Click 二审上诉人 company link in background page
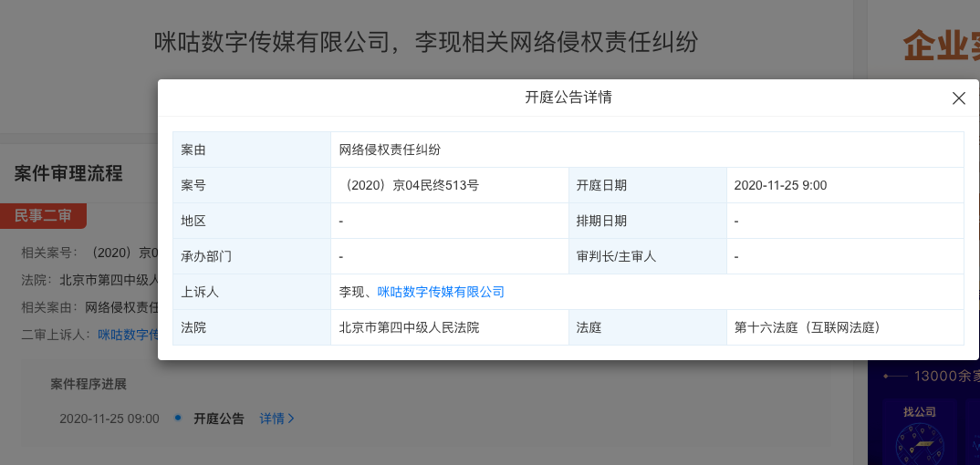This screenshot has height=465, width=980. (x=128, y=335)
